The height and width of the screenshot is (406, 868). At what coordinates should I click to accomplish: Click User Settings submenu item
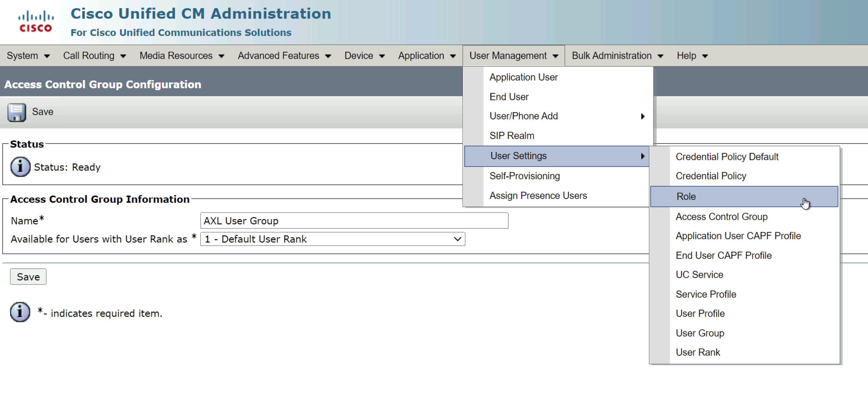(x=557, y=156)
